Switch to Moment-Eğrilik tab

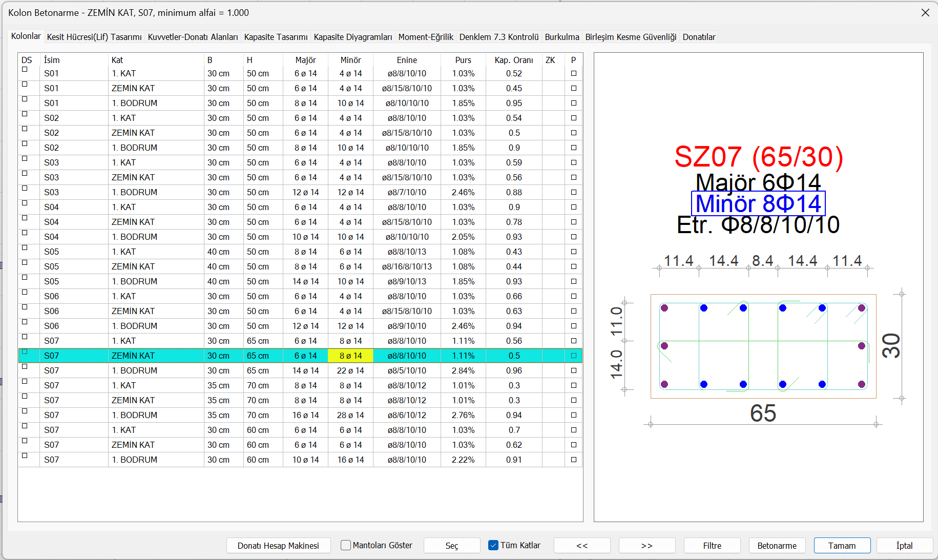click(426, 37)
